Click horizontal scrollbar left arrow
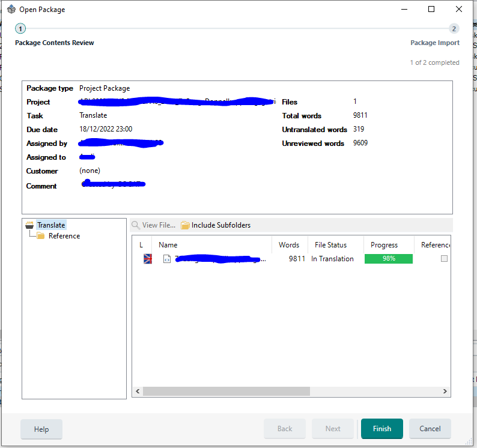Viewport: 477px width, 448px height. coord(138,391)
